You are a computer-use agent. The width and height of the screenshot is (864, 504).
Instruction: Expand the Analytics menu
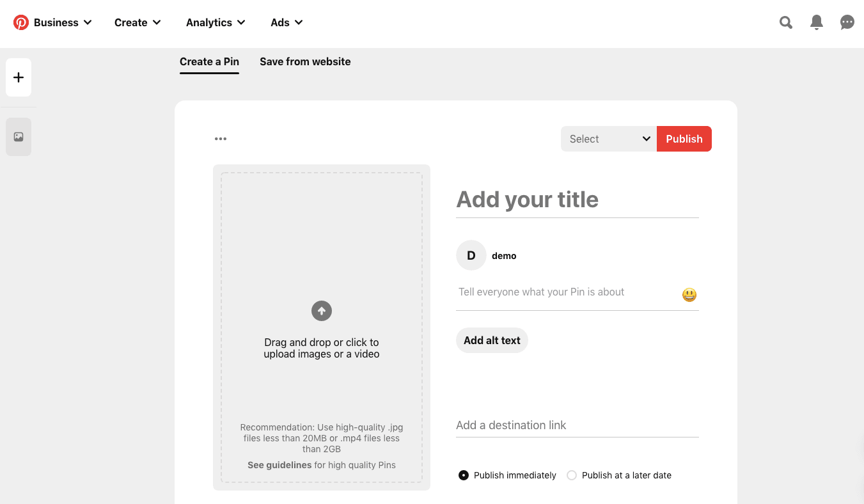tap(215, 22)
